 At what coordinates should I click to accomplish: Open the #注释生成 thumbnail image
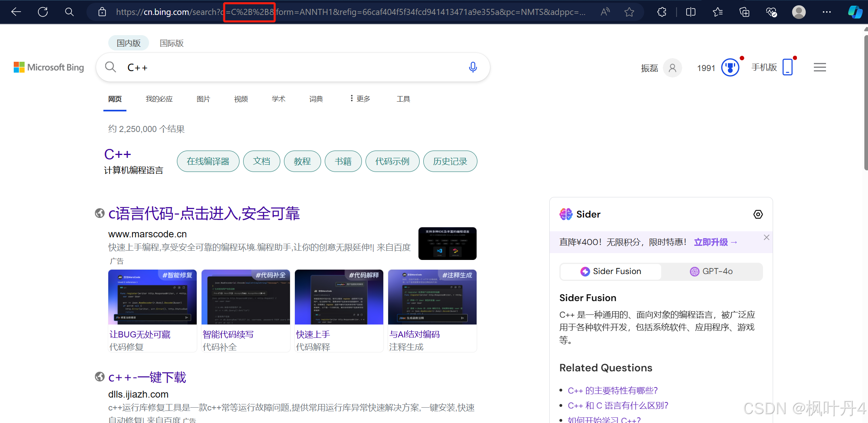click(432, 297)
